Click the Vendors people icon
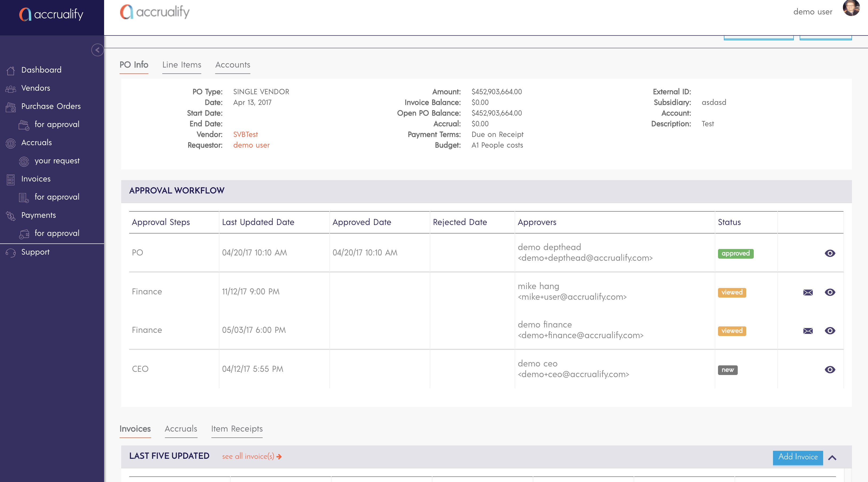868x482 pixels. point(10,89)
